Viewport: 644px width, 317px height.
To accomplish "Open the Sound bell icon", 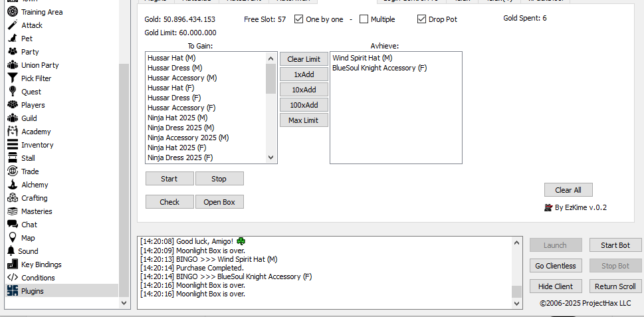I will coord(11,251).
